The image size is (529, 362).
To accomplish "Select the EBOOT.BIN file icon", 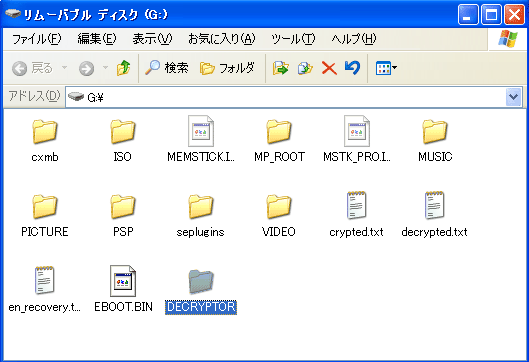I will coord(123,281).
